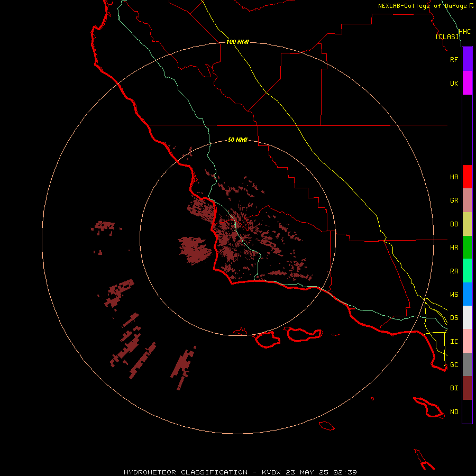
Task: Click the NEXLAB-College of DuPage text
Action: coord(422,6)
